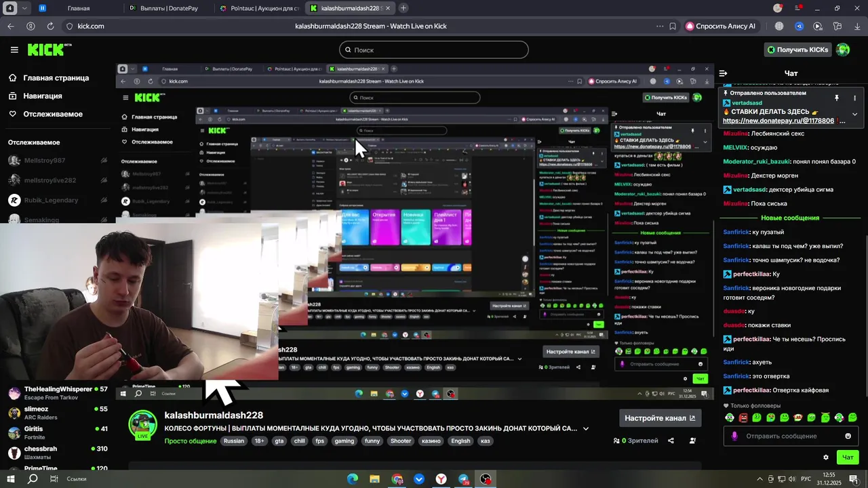This screenshot has height=488, width=868.
Task: Expand the stream title chevron
Action: pyautogui.click(x=586, y=428)
